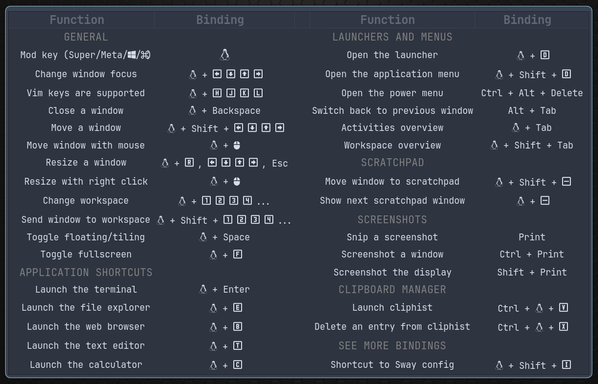Click the H key icon in Vim keys row
The height and width of the screenshot is (384, 598).
point(217,93)
